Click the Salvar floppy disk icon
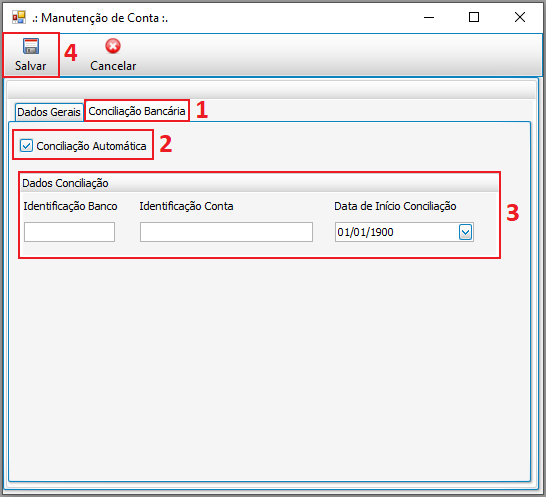This screenshot has height=497, width=546. click(x=31, y=46)
